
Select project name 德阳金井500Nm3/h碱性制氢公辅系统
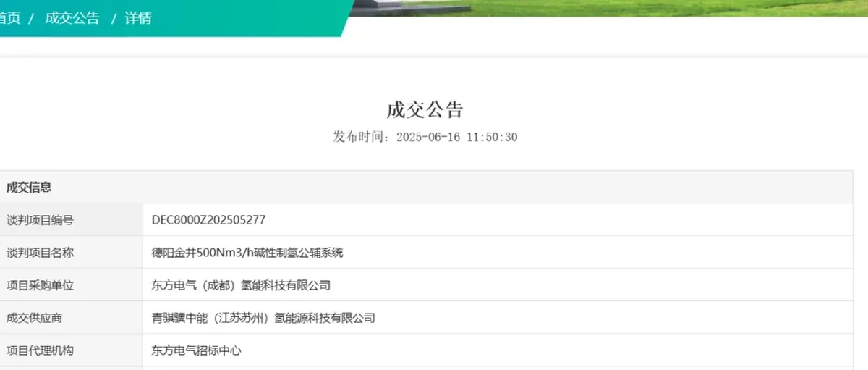(247, 253)
